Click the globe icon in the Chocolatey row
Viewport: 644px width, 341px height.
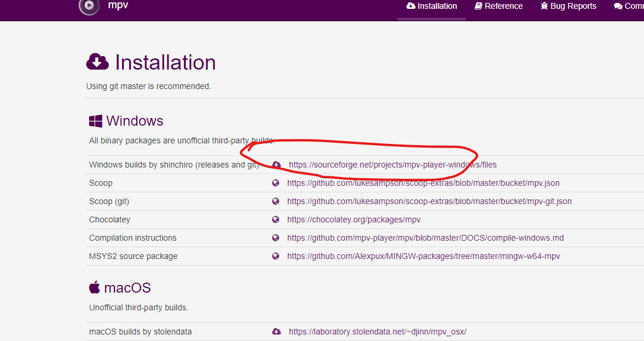tap(275, 219)
